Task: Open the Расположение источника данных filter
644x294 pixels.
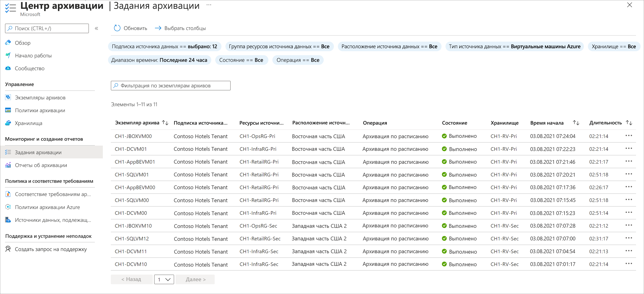Action: [x=390, y=46]
